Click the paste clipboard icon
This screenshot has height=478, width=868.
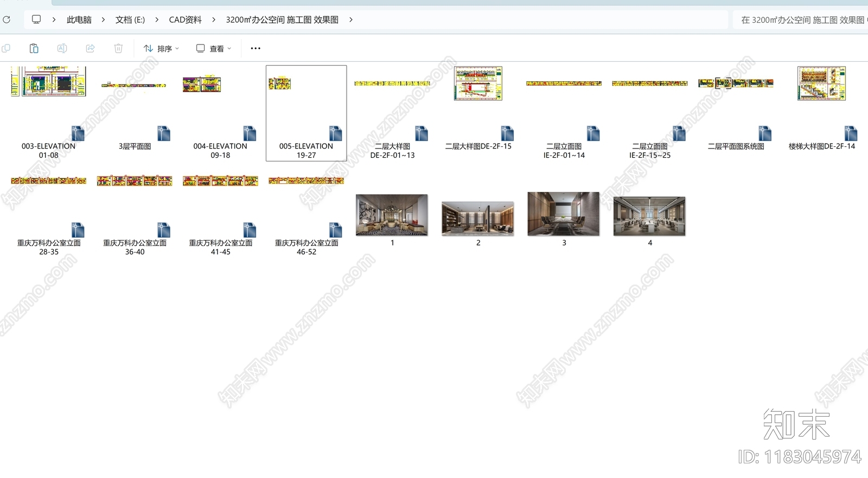click(34, 48)
